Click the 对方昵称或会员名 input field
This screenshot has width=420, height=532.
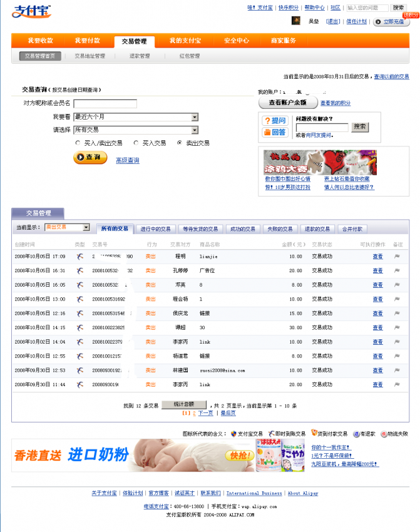pyautogui.click(x=105, y=104)
